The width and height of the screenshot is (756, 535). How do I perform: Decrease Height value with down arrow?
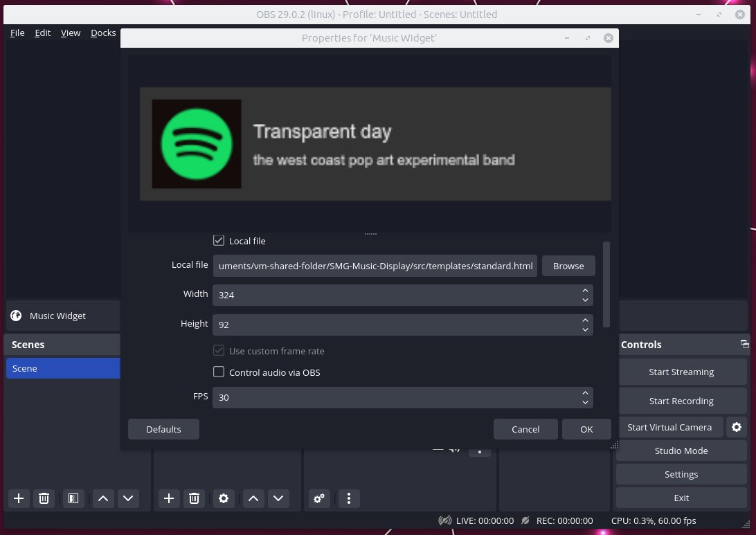(x=585, y=329)
